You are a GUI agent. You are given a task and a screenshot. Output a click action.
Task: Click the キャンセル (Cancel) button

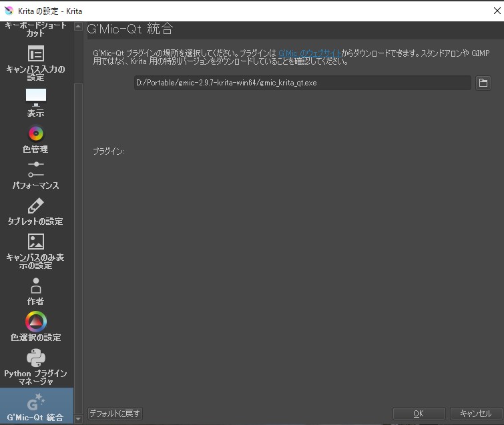click(x=476, y=414)
